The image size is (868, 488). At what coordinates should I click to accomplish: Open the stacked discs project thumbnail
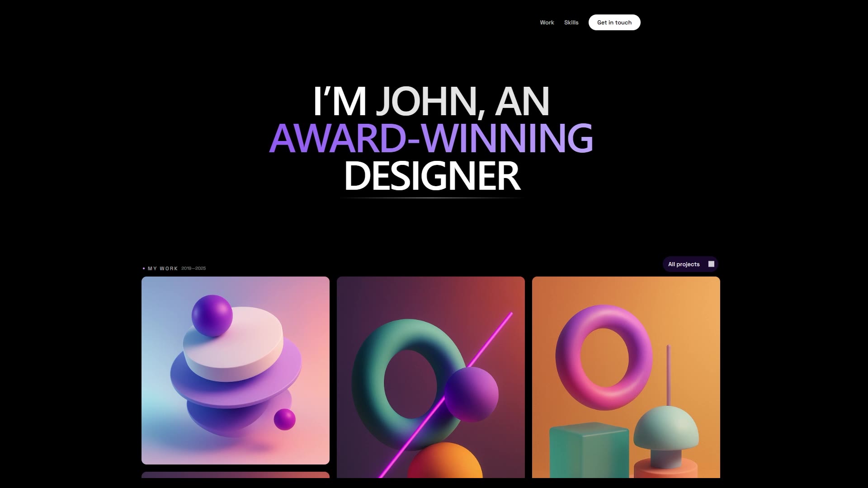coord(235,370)
